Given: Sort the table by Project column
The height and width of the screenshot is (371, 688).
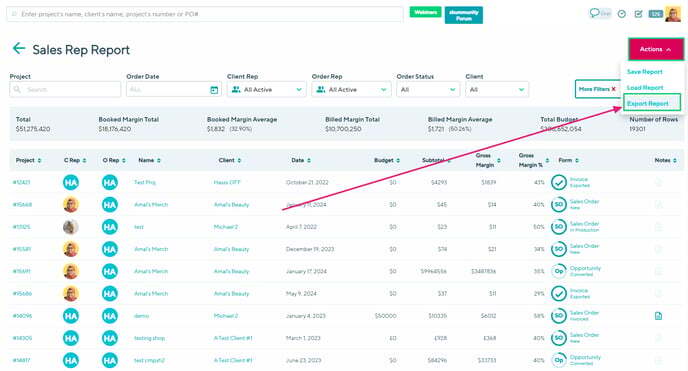Looking at the screenshot, I should (29, 161).
